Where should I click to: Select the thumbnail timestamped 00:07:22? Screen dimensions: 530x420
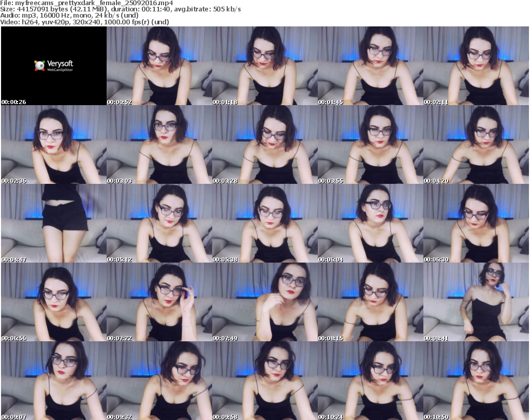pos(159,302)
